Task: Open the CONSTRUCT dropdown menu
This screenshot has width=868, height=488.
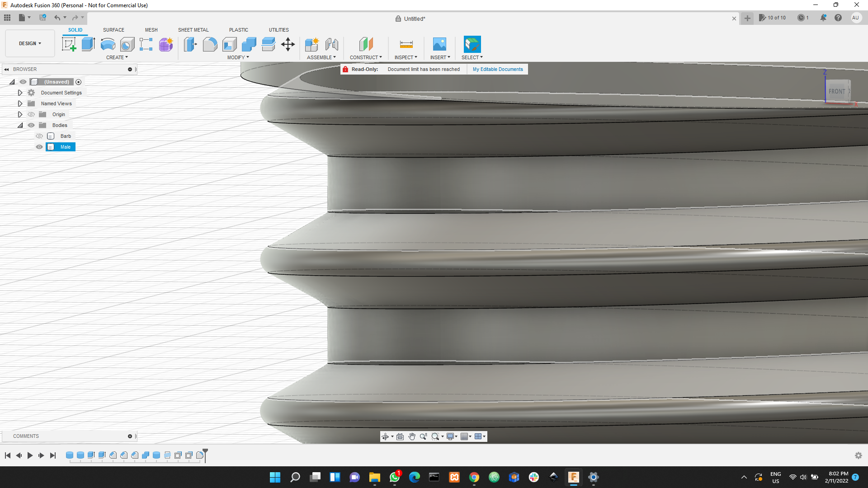Action: click(366, 57)
